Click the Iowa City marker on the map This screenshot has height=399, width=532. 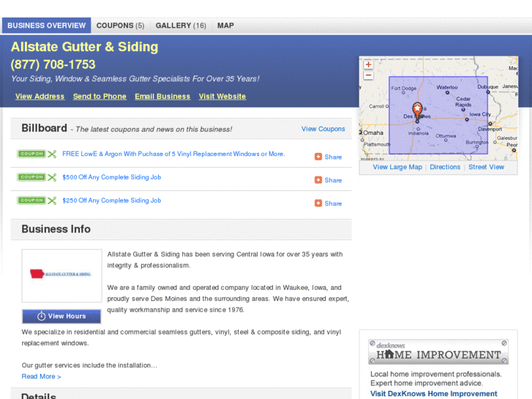(467, 119)
